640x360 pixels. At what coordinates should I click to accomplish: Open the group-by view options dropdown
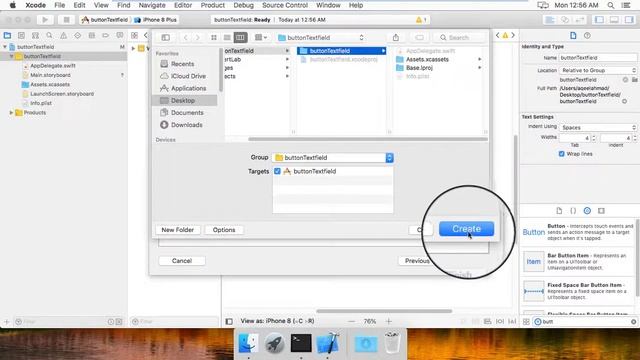pos(260,38)
